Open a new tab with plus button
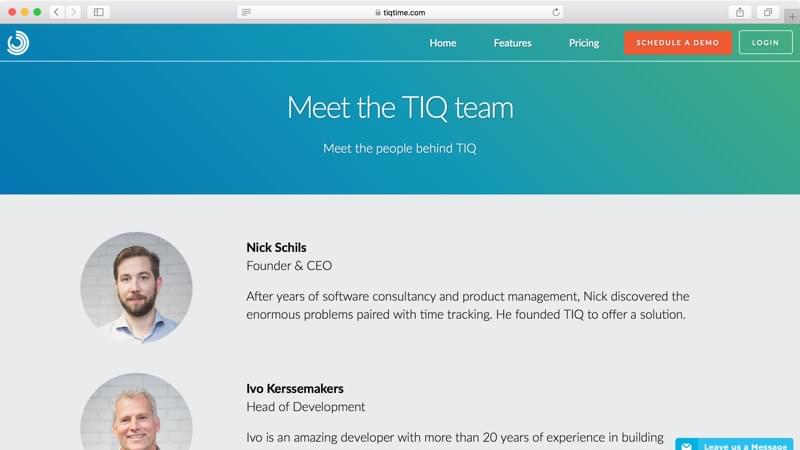800x450 pixels. click(x=792, y=16)
